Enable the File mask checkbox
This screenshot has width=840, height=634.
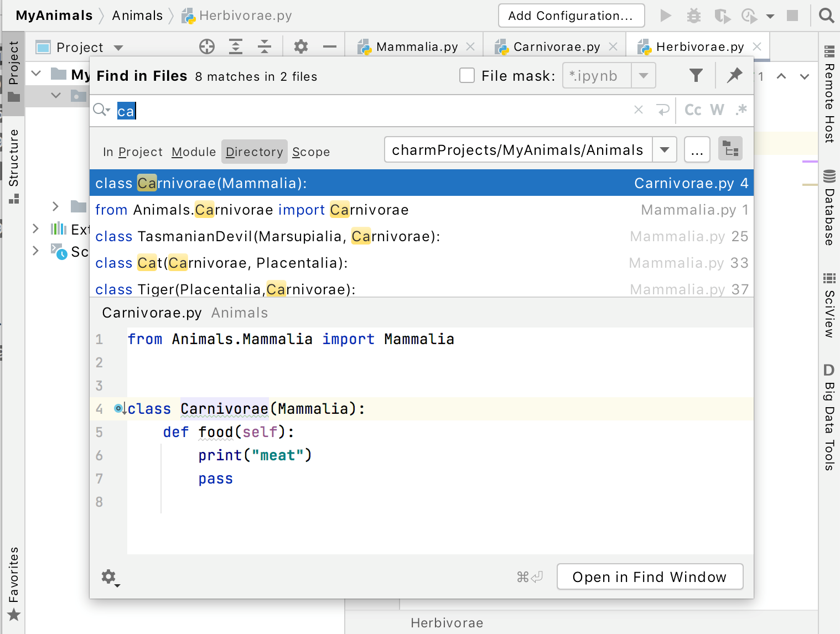[468, 75]
